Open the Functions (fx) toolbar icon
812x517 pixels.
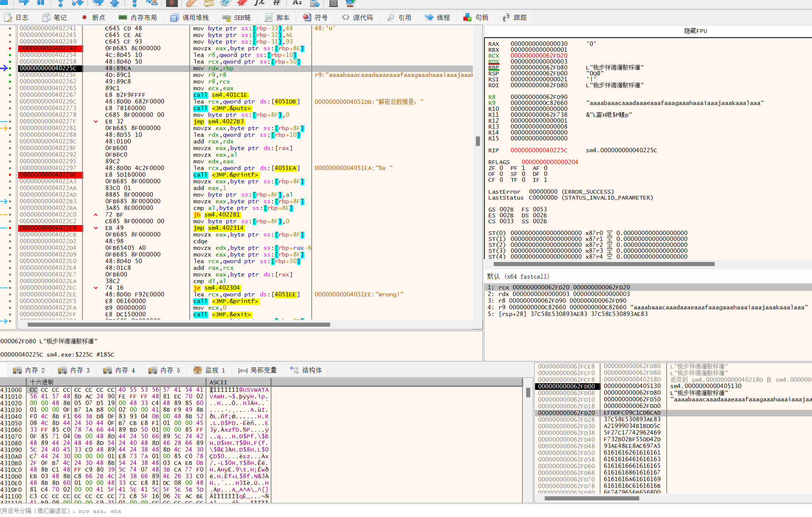[260, 3]
